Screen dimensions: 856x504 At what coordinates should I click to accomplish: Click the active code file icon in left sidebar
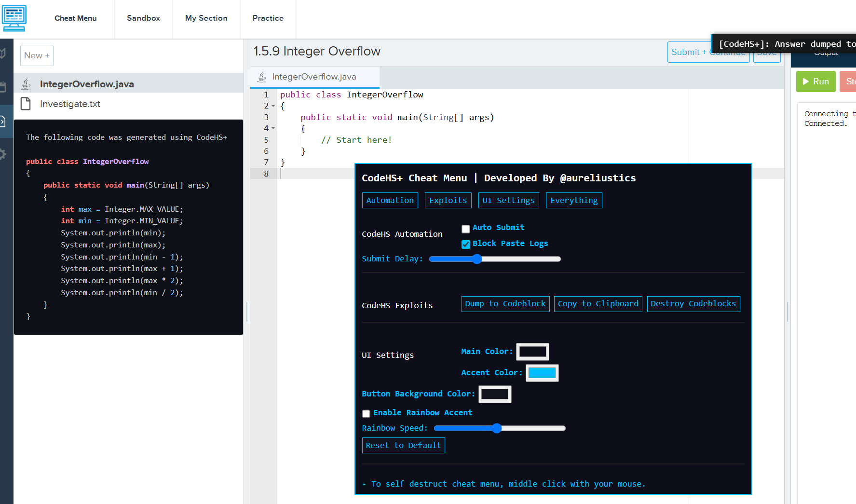coord(3,121)
